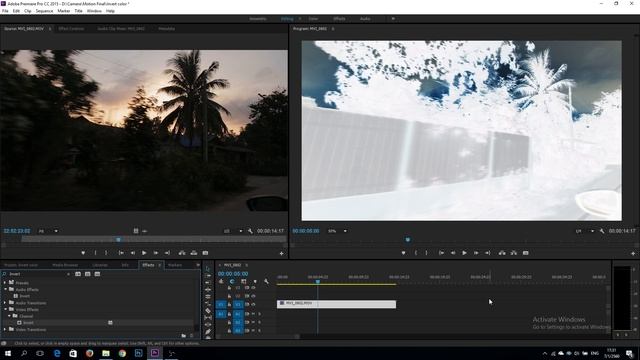Screen dimensions: 640x360
Task: Toggle A1 source patching button
Action: click(x=221, y=314)
